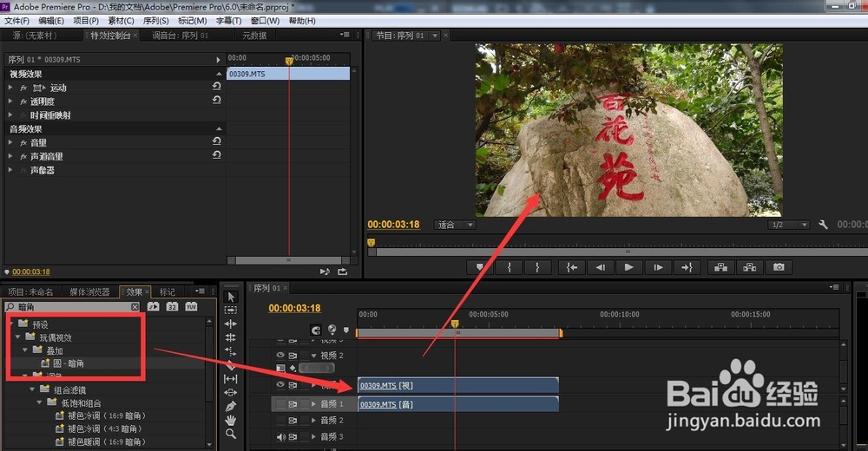Reset the 声道音量 effect
This screenshot has width=868, height=451.
pos(216,155)
